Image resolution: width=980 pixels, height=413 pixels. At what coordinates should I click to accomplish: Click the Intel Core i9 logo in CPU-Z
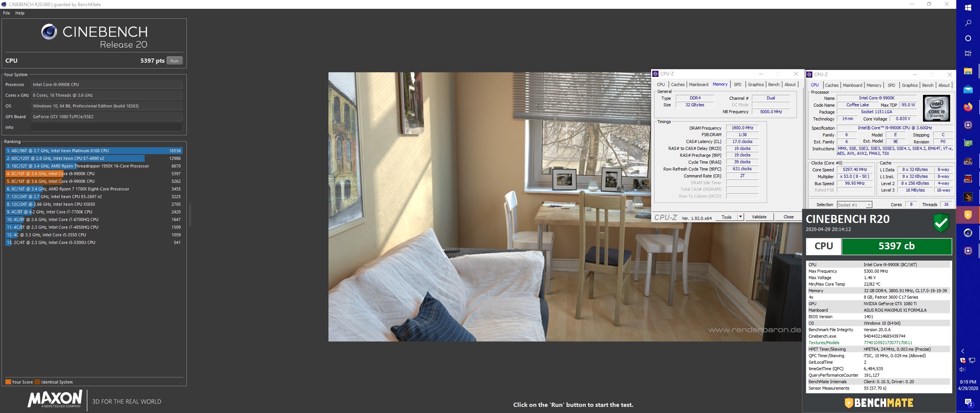point(936,108)
